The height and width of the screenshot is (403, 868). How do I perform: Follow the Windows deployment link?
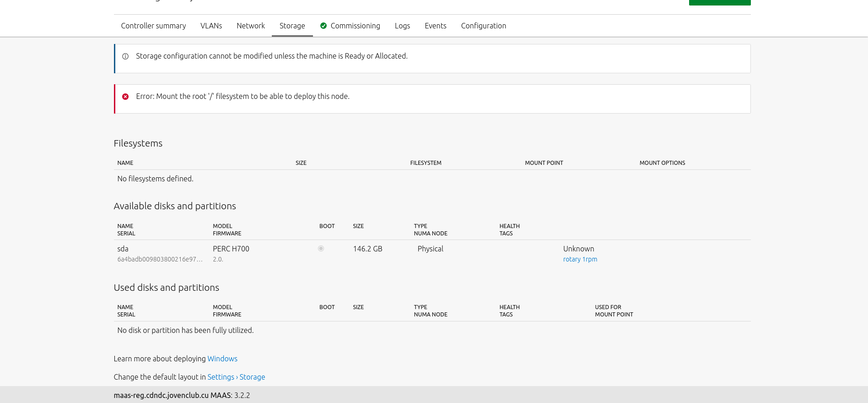pos(222,359)
